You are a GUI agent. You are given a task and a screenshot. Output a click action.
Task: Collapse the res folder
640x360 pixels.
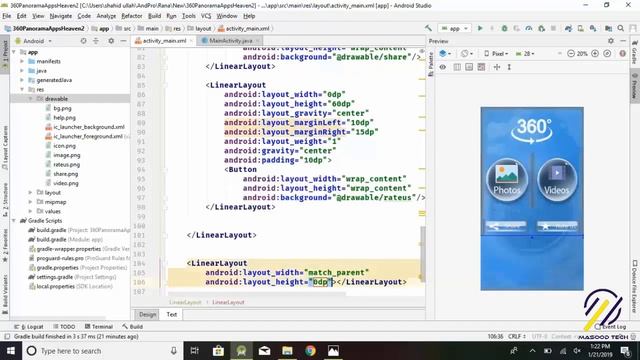[22, 89]
